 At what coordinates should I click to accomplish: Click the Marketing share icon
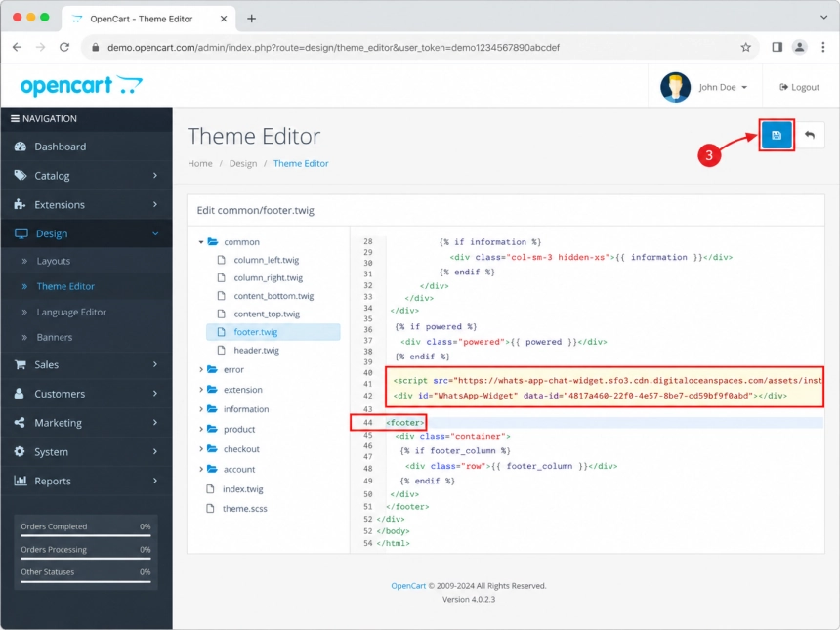click(20, 422)
